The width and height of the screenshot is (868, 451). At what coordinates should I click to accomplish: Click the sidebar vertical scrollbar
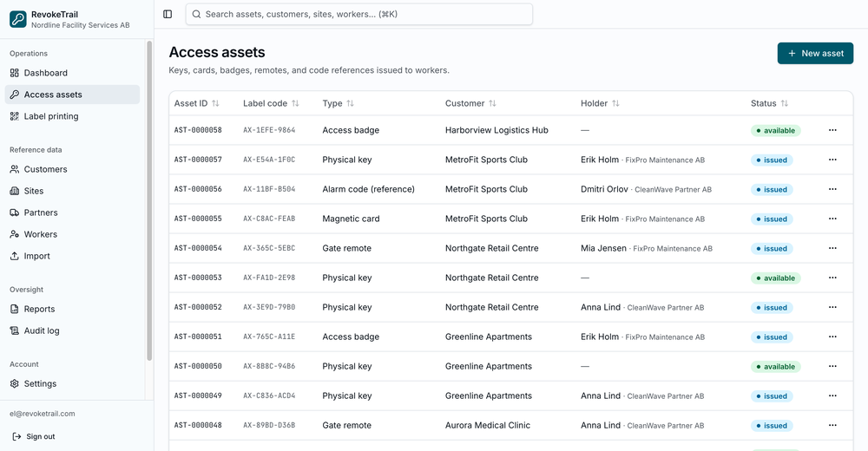coord(149,201)
